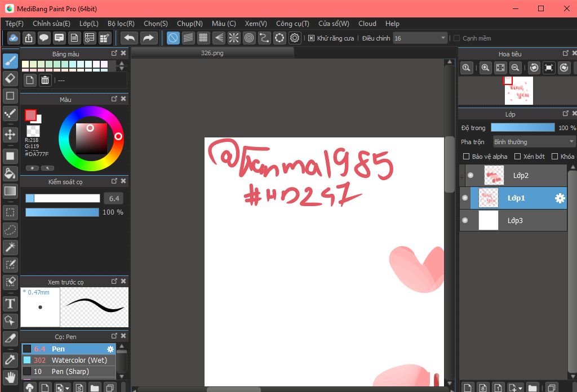The image size is (577, 392).
Task: Turn snap off in toolbar
Action: click(x=173, y=38)
